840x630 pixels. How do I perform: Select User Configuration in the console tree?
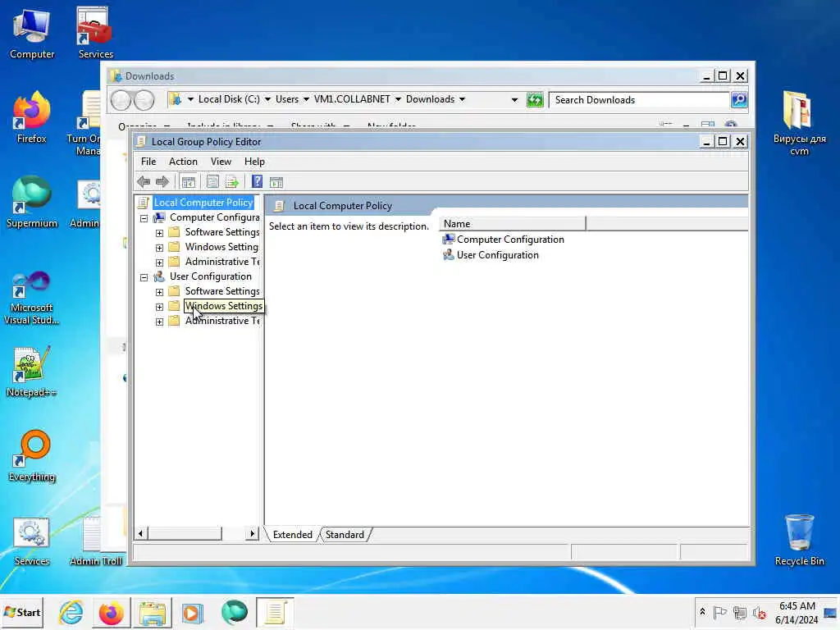[211, 276]
